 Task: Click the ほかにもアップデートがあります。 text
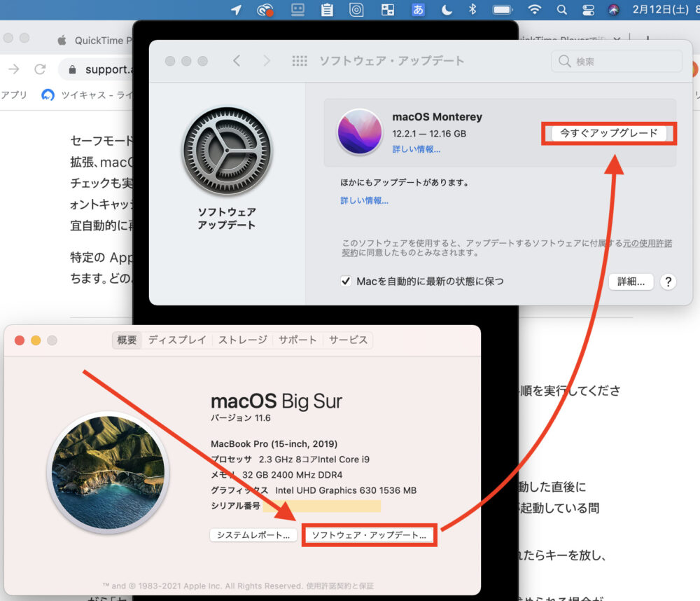(x=405, y=183)
